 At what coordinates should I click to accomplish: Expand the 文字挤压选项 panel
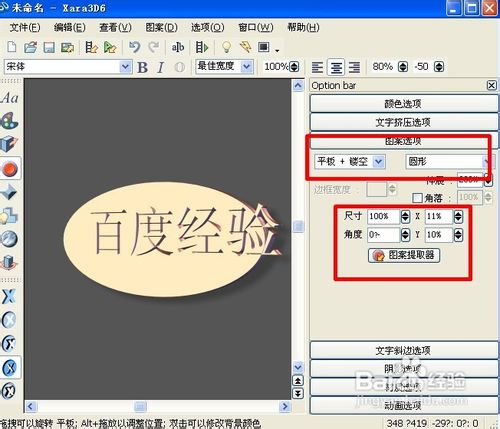pos(404,122)
